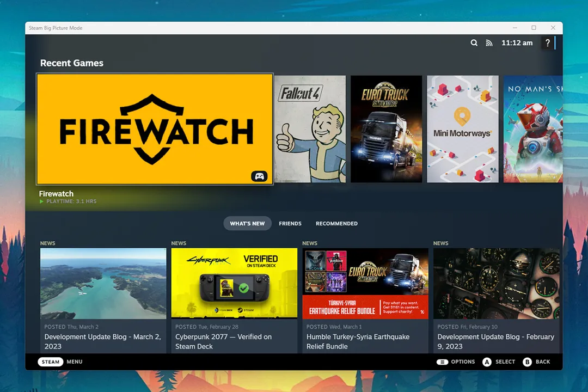Select the No Man's Sky game cover
Viewport: 588px width, 392px height.
[x=533, y=129]
